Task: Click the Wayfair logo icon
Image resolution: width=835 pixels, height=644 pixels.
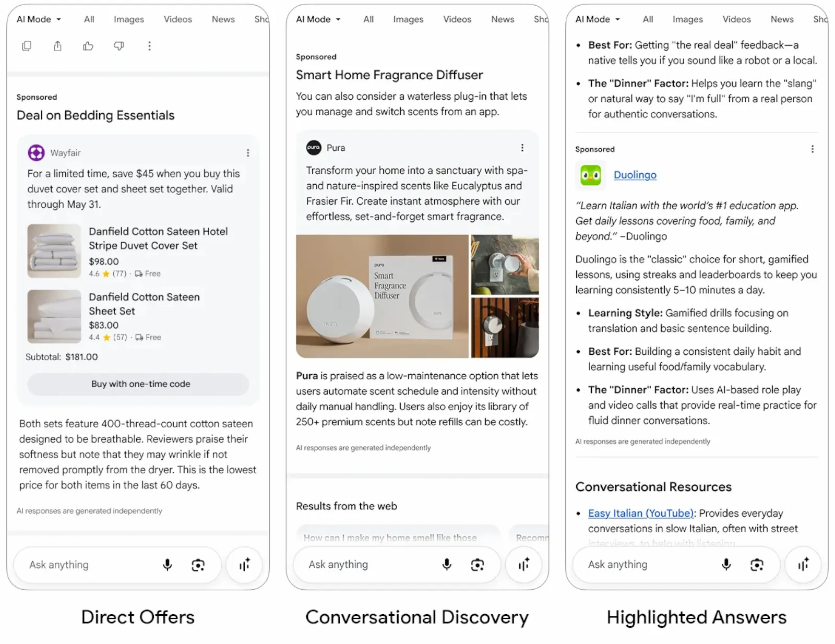Action: [x=36, y=153]
